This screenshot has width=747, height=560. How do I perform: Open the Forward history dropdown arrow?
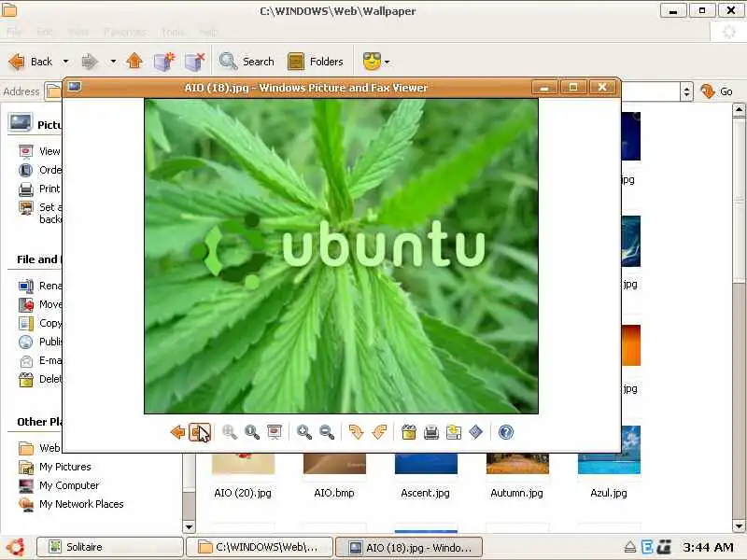[113, 62]
